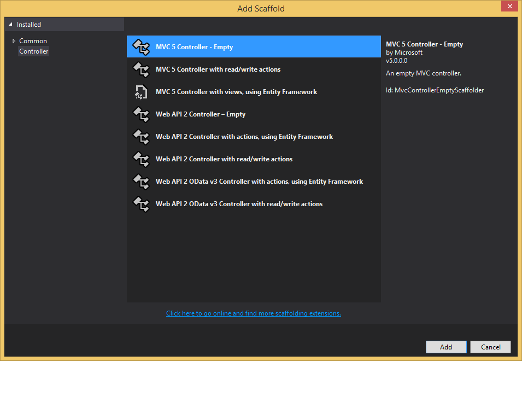Select Web API 2 OData v3 Controller with read/write actions
The width and height of the screenshot is (522, 420).
pyautogui.click(x=254, y=204)
